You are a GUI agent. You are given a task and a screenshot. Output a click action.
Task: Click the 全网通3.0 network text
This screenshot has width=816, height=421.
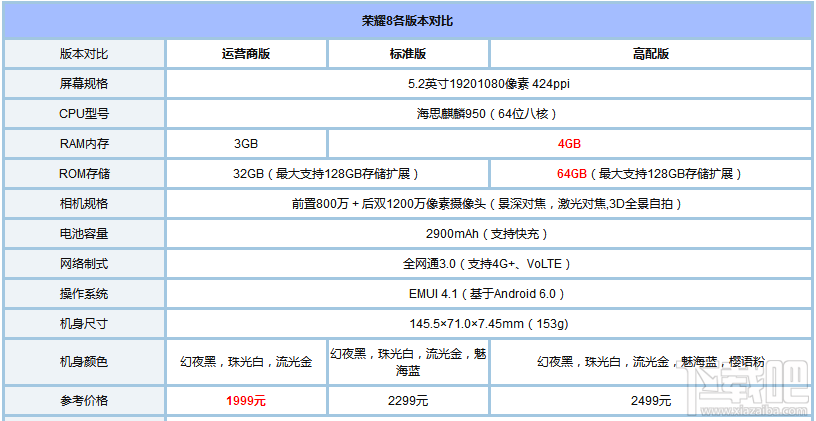point(489,264)
